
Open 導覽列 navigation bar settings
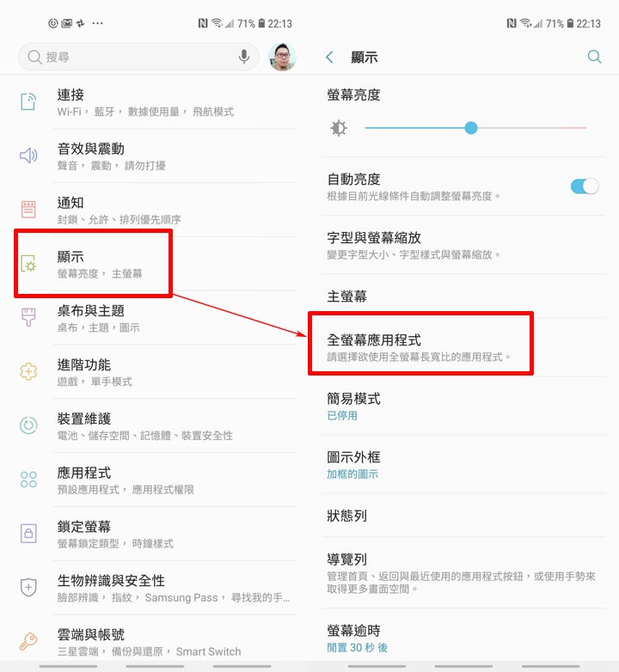pyautogui.click(x=463, y=573)
